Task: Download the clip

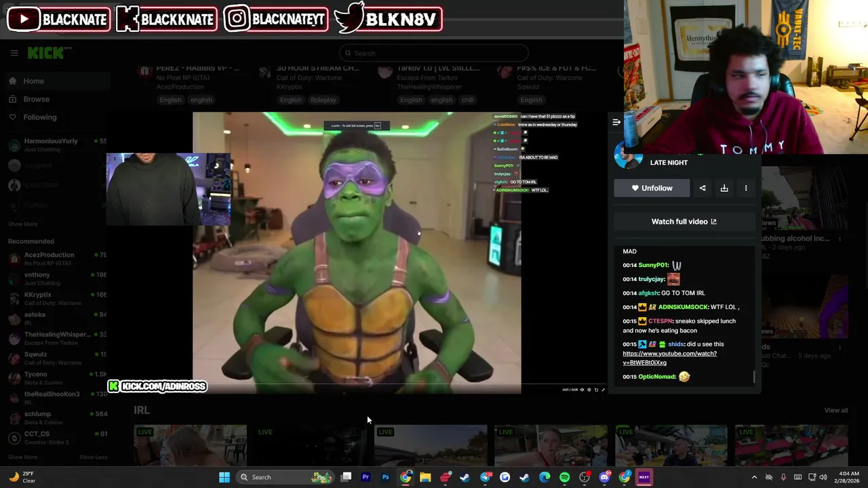Action: (724, 188)
